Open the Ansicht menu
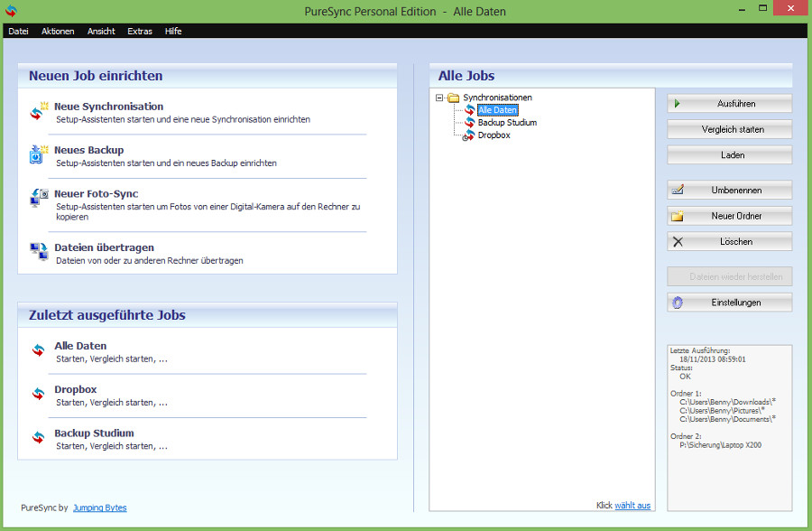The width and height of the screenshot is (812, 531). point(101,31)
